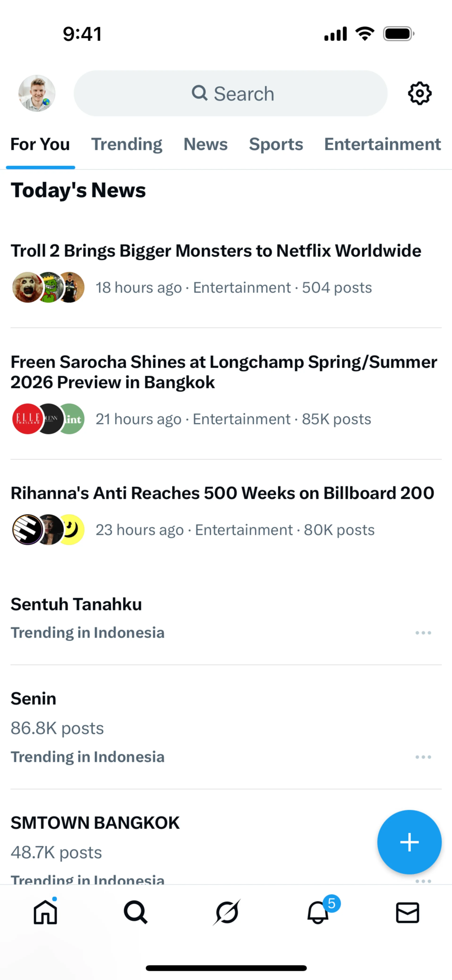Open Notifications bell with 5 badge
Image resolution: width=452 pixels, height=980 pixels.
(x=318, y=912)
